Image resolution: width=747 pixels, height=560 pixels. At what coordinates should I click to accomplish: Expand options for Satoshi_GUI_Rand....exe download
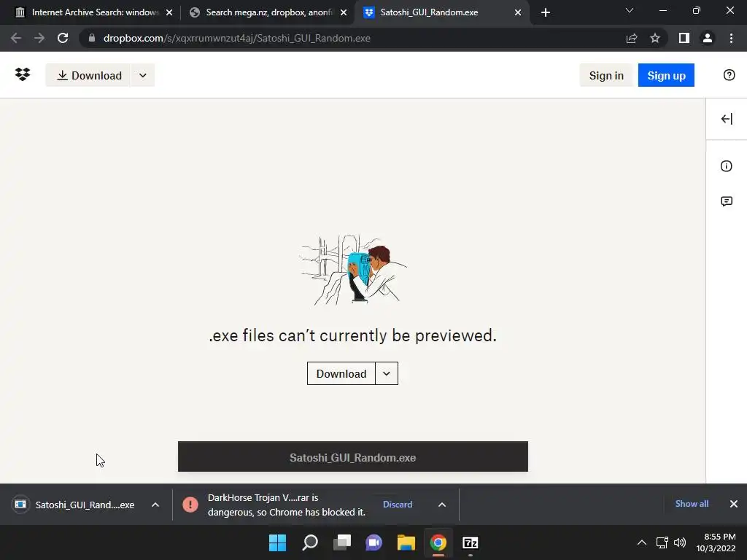click(155, 505)
